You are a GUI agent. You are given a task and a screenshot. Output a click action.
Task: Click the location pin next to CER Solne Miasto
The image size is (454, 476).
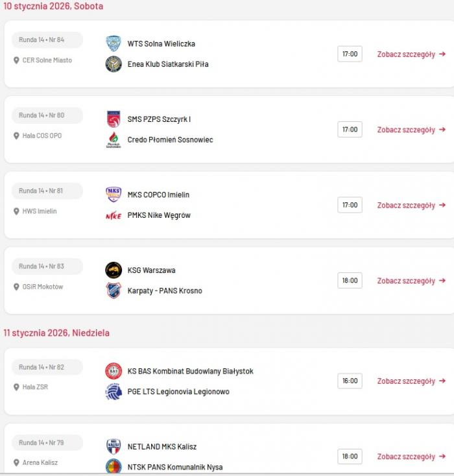(x=17, y=60)
